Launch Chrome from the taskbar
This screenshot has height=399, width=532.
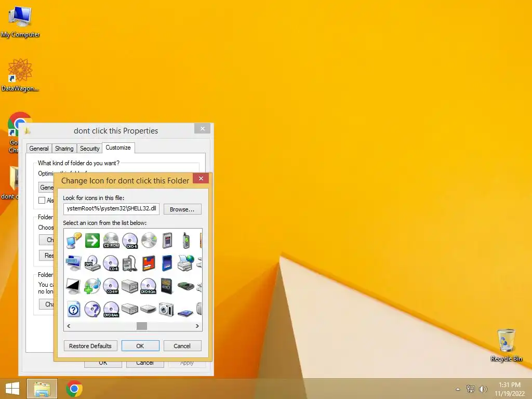(74, 389)
